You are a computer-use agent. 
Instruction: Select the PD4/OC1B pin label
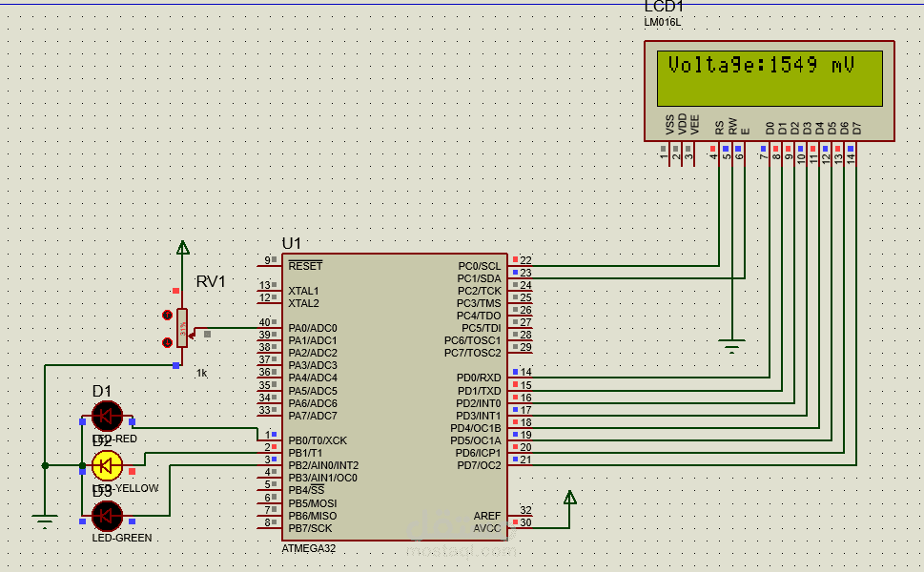[x=476, y=428]
